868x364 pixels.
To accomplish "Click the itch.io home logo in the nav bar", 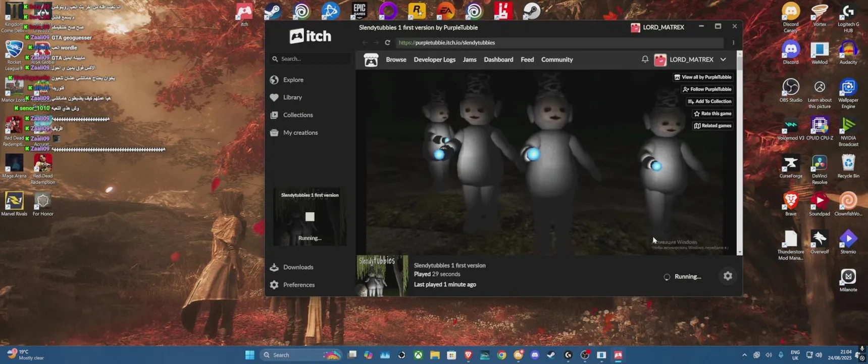I will pos(371,60).
